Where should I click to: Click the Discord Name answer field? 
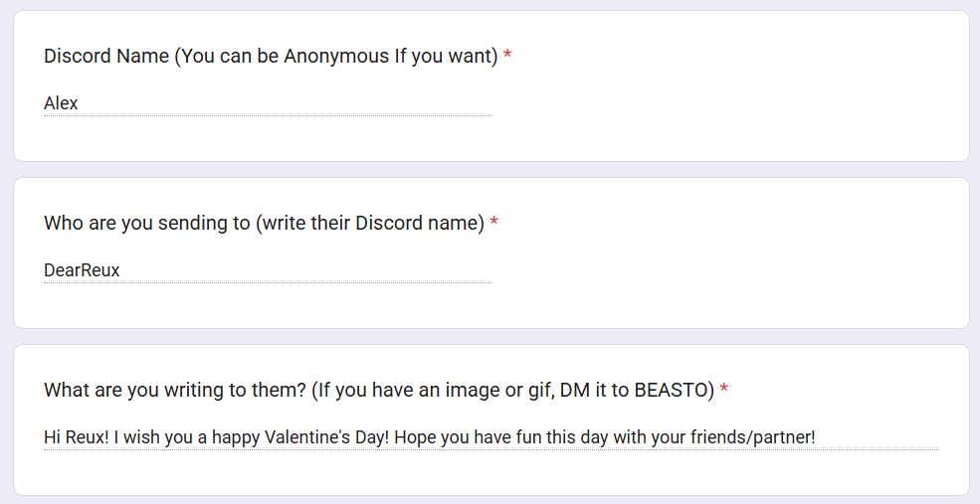coord(267,103)
